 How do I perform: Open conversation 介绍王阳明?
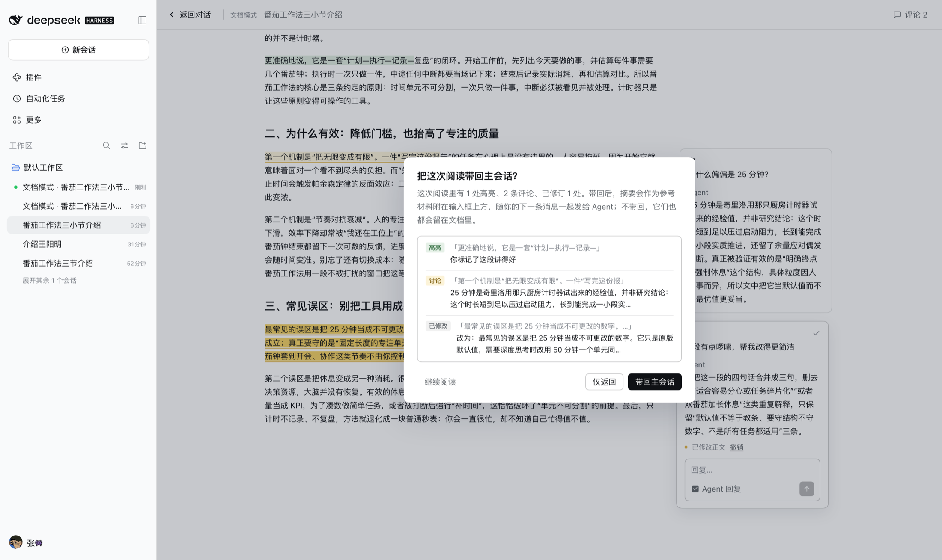78,244
